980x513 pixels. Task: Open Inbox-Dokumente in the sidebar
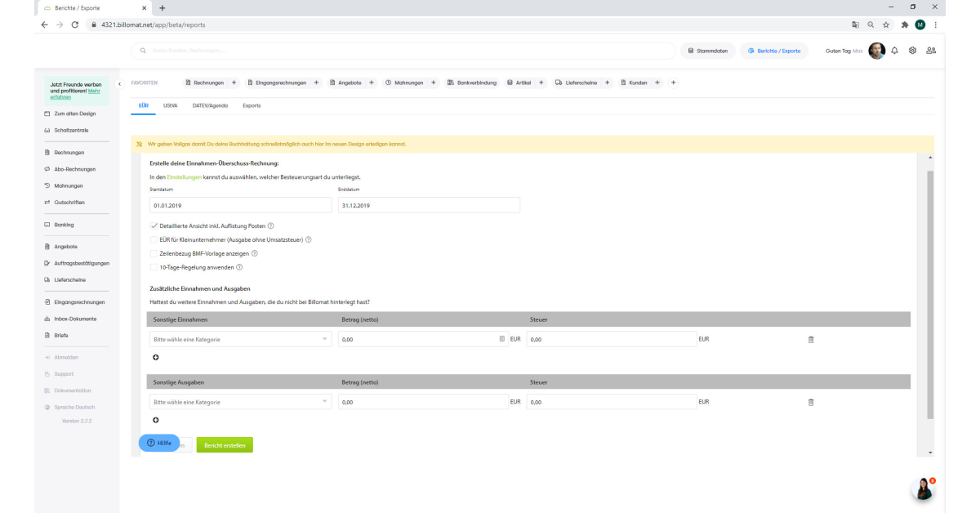point(75,319)
